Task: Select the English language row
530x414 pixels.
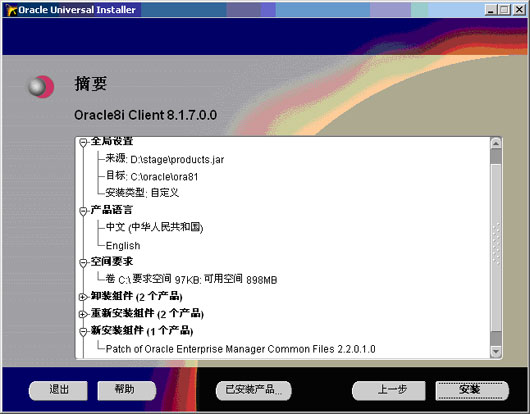Action: 123,245
